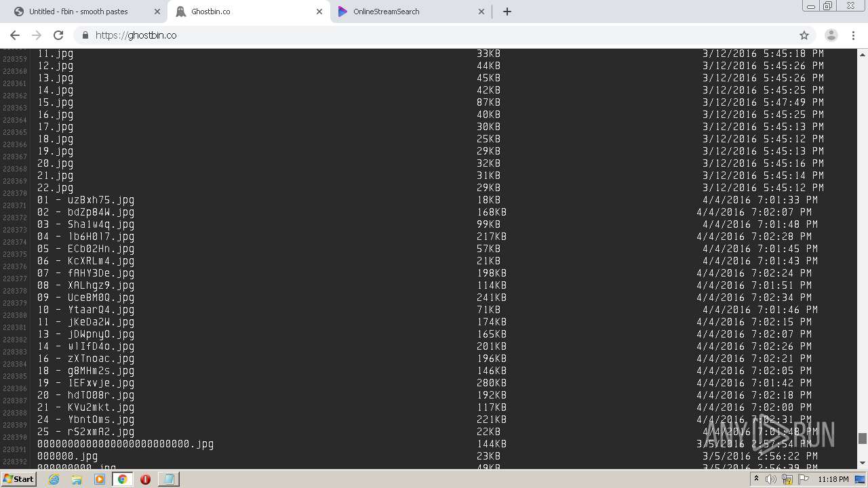The image size is (868, 488).
Task: Launch Internet Explorer from the taskbar
Action: [54, 479]
